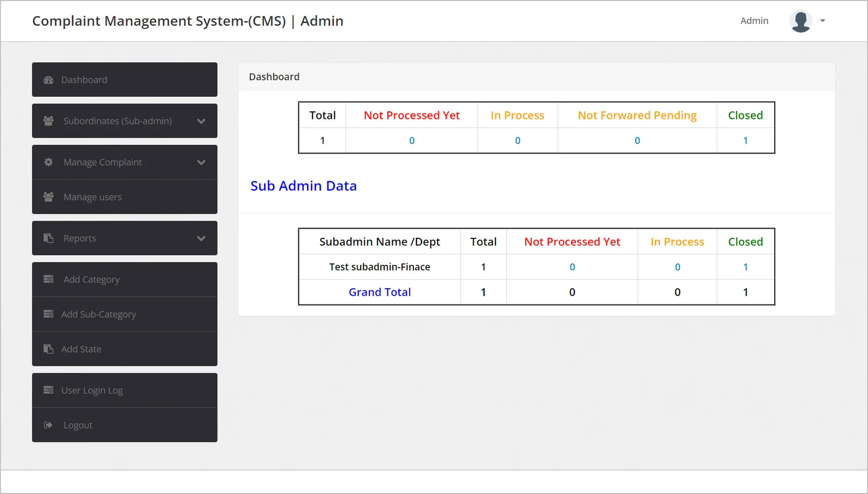Click the Add Sub-Category list icon

tap(48, 314)
